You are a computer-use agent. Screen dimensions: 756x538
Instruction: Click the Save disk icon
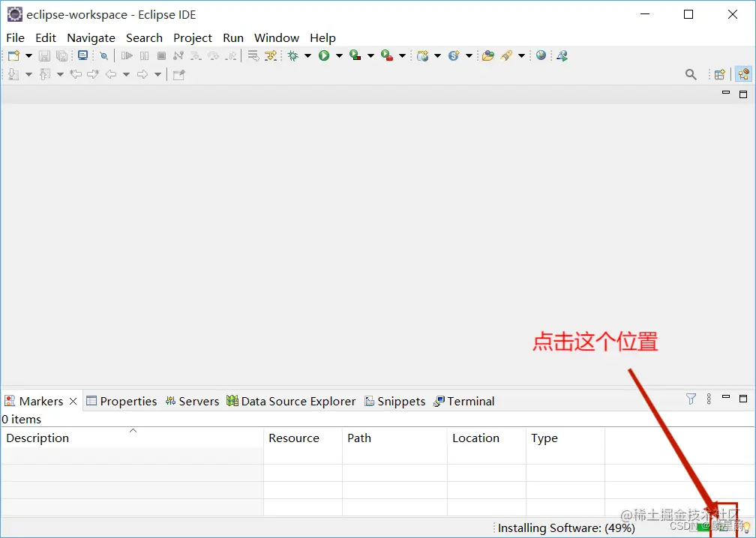(44, 56)
